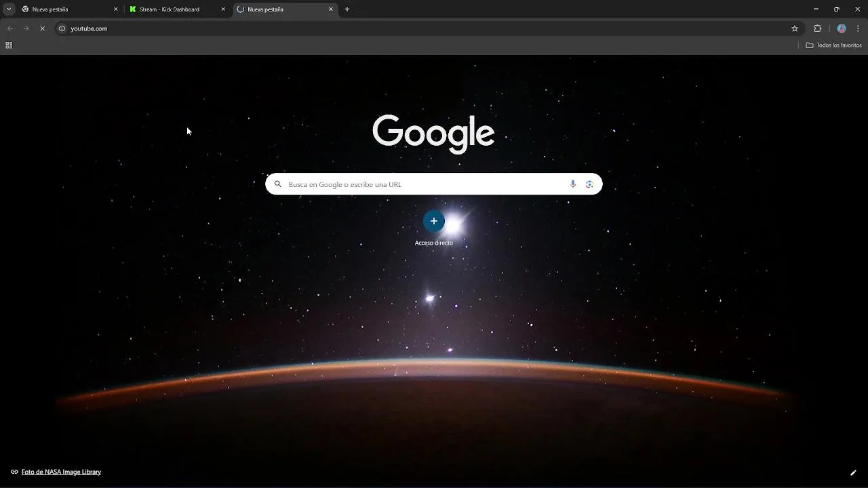Close the first Nueva pestaña tab
The height and width of the screenshot is (488, 868).
(x=115, y=9)
